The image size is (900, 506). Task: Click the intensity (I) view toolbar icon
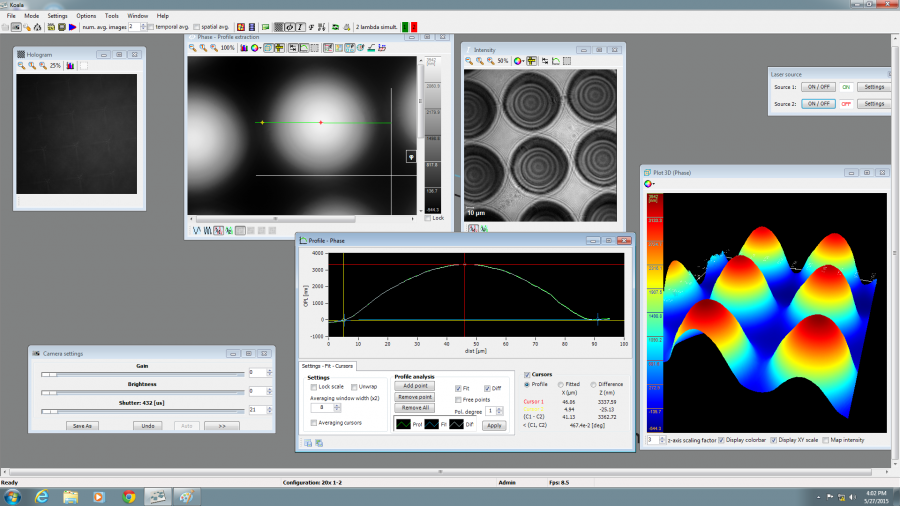[x=300, y=27]
